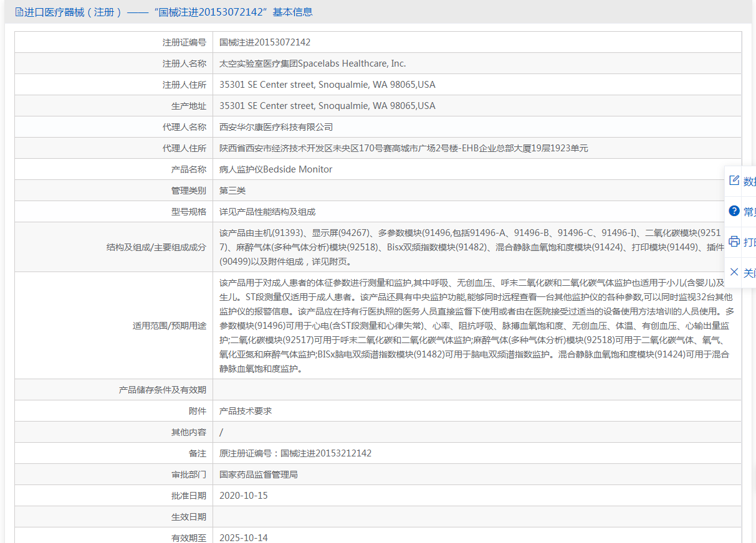Click the 注册人住所 label cell
The width and height of the screenshot is (756, 543).
click(x=114, y=85)
